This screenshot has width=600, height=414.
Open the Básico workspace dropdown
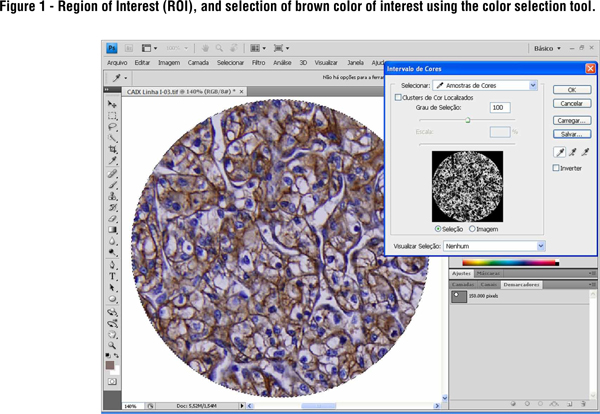click(x=547, y=47)
